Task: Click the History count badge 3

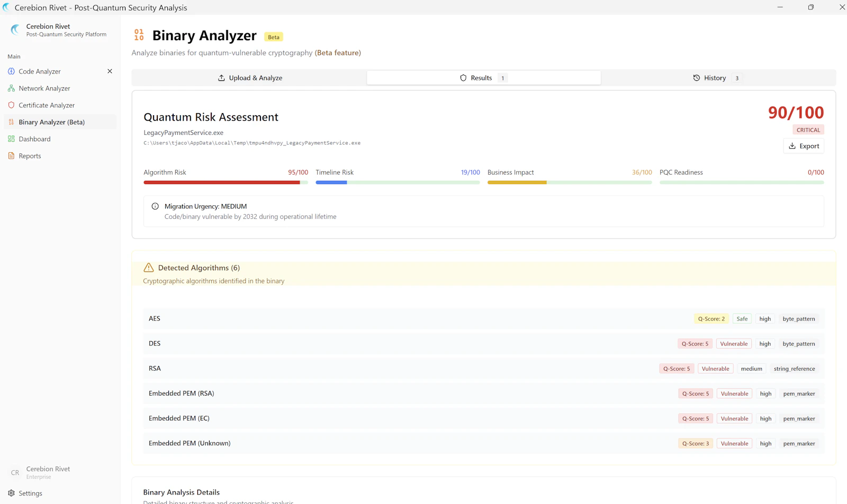Action: [x=736, y=78]
